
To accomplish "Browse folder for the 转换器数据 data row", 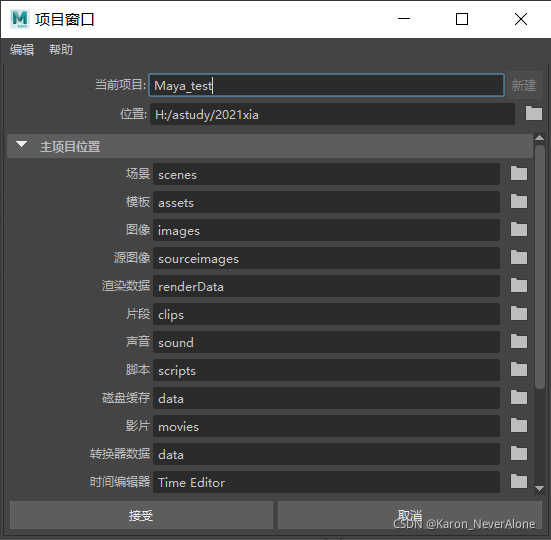I will point(519,454).
